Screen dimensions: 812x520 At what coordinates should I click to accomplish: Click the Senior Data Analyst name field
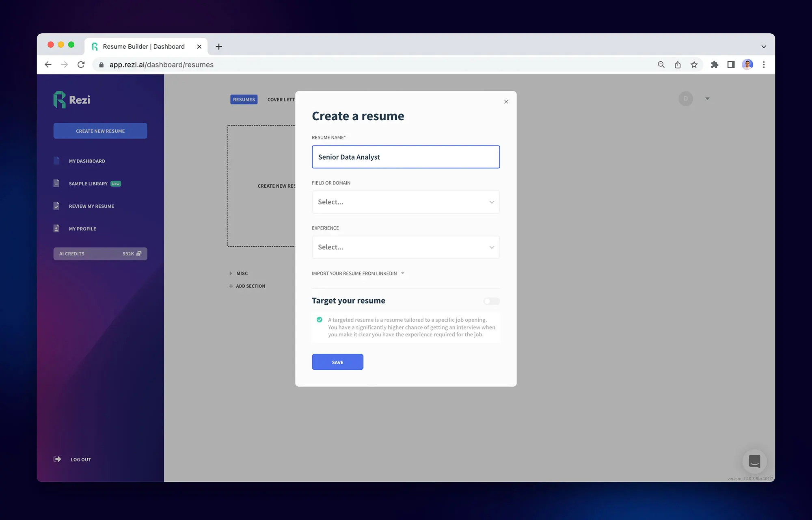tap(405, 157)
